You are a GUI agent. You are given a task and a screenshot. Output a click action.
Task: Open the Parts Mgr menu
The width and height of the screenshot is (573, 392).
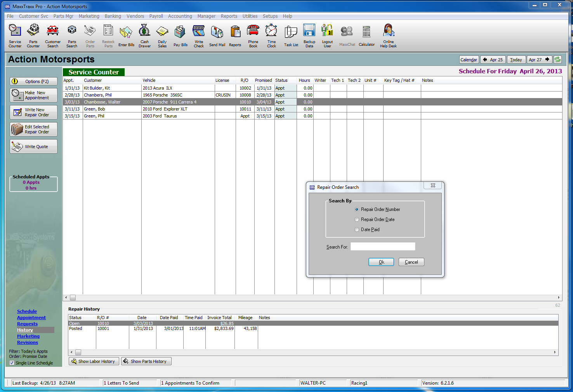[63, 16]
